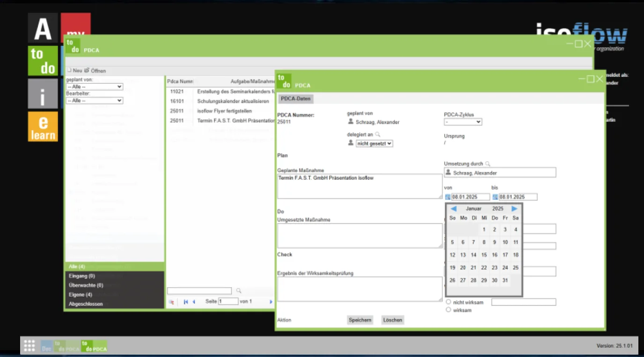Screen dimensions: 644x357
Task: Click the 'to do' logo of back PDCA list window
Action: click(73, 46)
